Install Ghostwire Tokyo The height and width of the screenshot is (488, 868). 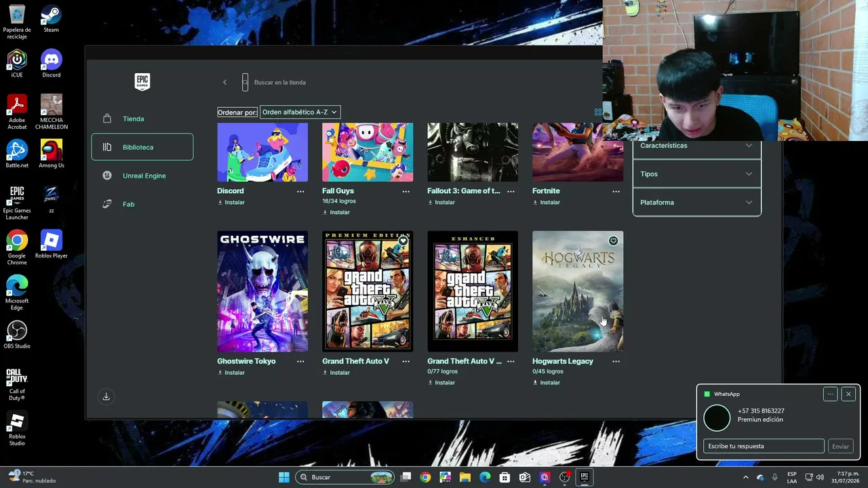pyautogui.click(x=231, y=373)
